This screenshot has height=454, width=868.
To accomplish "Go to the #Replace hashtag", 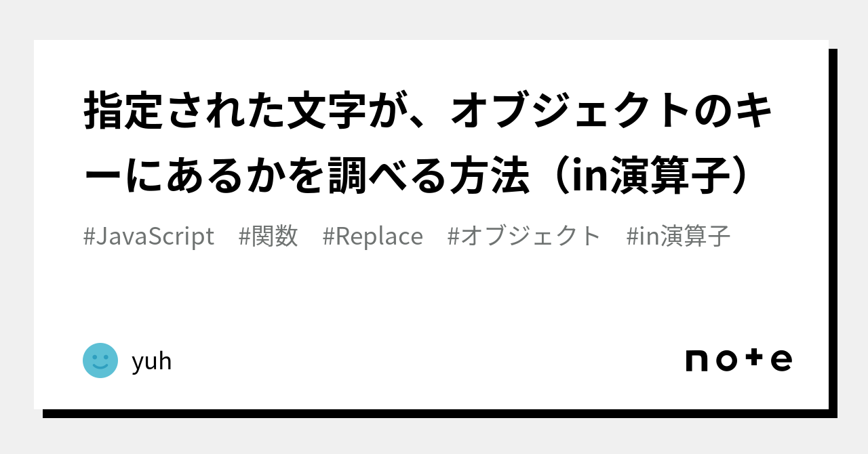I will click(x=372, y=236).
